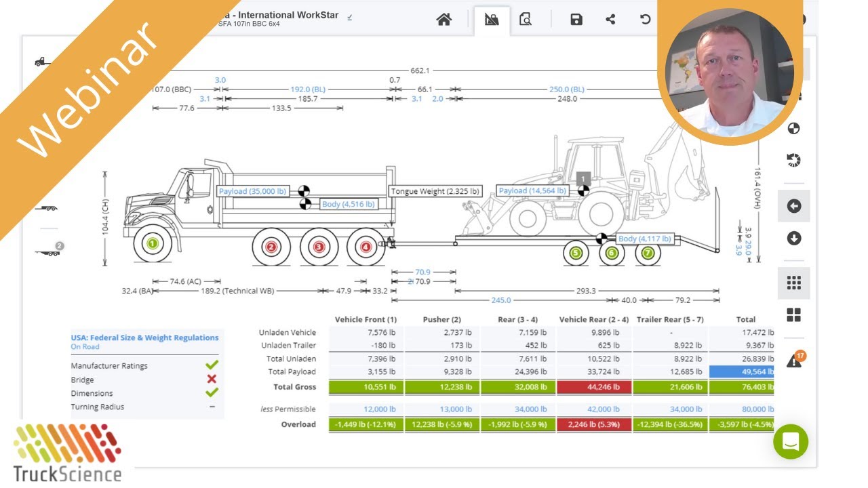Click the Bridge compliance row with red X
This screenshot has height=488, width=868.
[x=145, y=380]
